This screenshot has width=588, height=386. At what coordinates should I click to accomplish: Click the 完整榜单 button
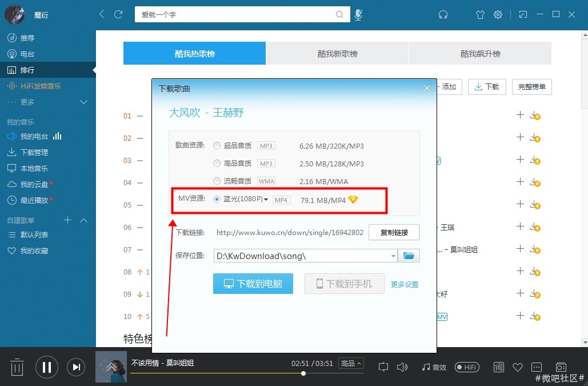click(532, 87)
